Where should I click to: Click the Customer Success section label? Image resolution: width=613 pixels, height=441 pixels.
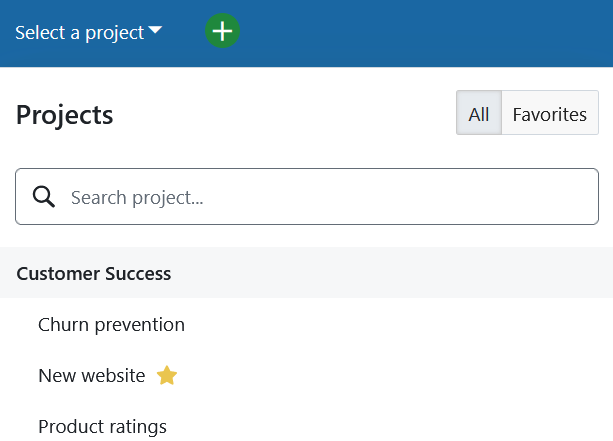(94, 273)
